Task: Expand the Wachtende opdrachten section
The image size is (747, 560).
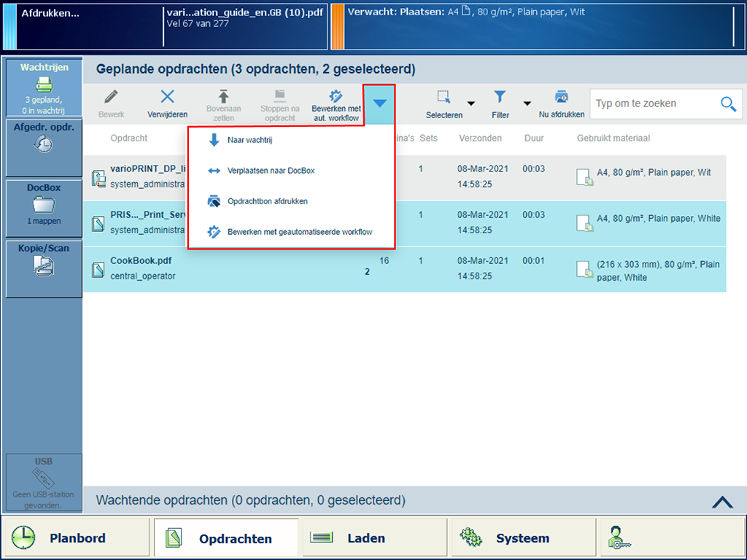Action: pyautogui.click(x=721, y=501)
